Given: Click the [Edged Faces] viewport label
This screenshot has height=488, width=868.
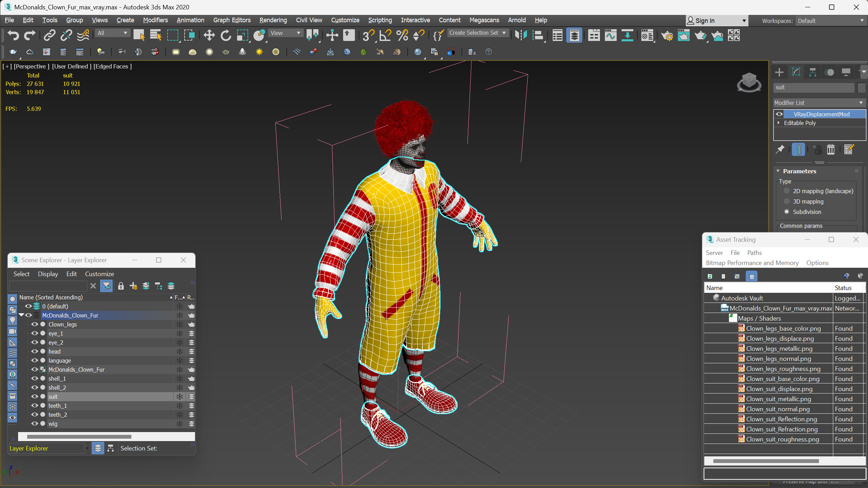Looking at the screenshot, I should (x=113, y=66).
